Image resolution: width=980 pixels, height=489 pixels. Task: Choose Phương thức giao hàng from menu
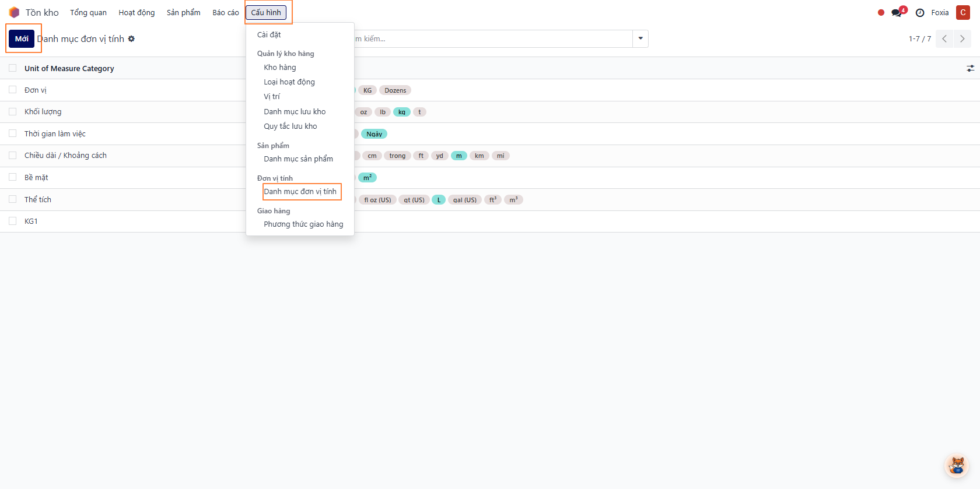coord(303,224)
